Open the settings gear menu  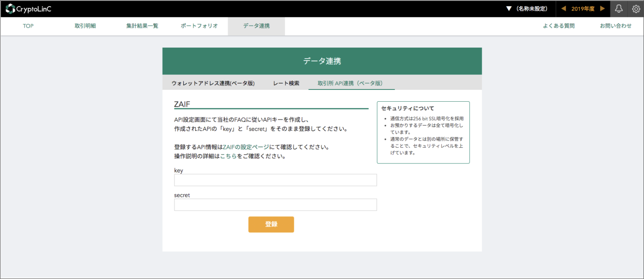click(x=636, y=9)
